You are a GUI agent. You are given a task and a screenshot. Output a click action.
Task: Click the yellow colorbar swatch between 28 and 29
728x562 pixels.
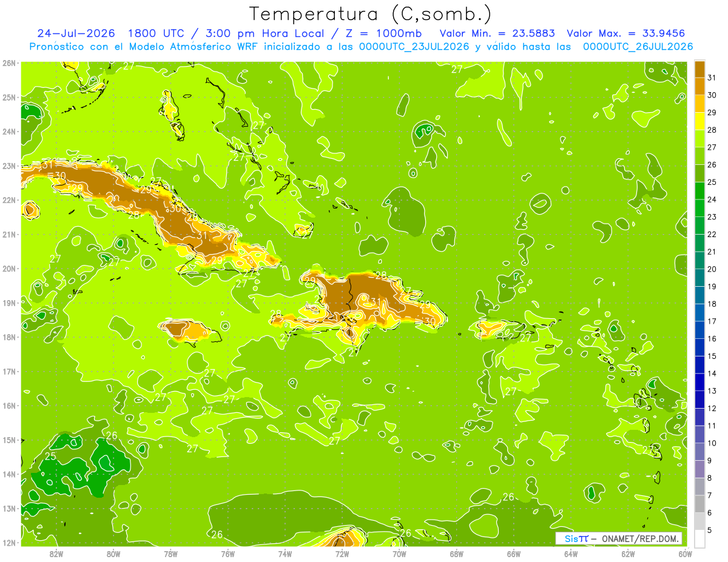point(699,121)
